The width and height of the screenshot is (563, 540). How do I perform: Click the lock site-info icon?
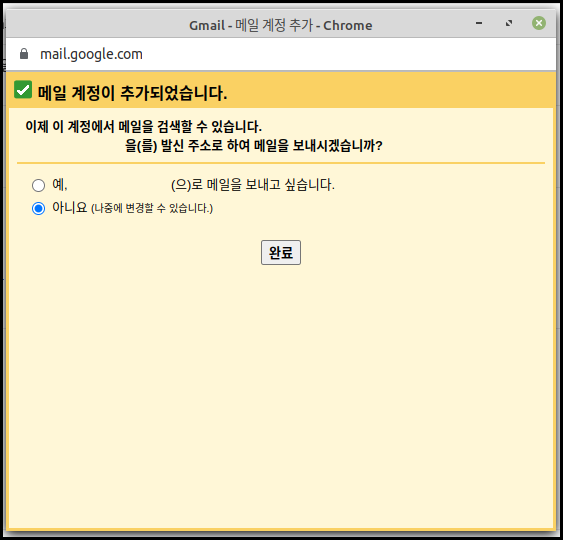(x=24, y=54)
